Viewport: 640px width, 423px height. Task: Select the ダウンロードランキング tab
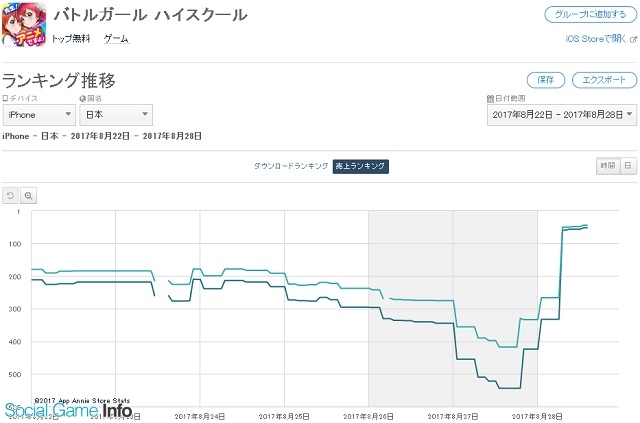click(x=291, y=166)
